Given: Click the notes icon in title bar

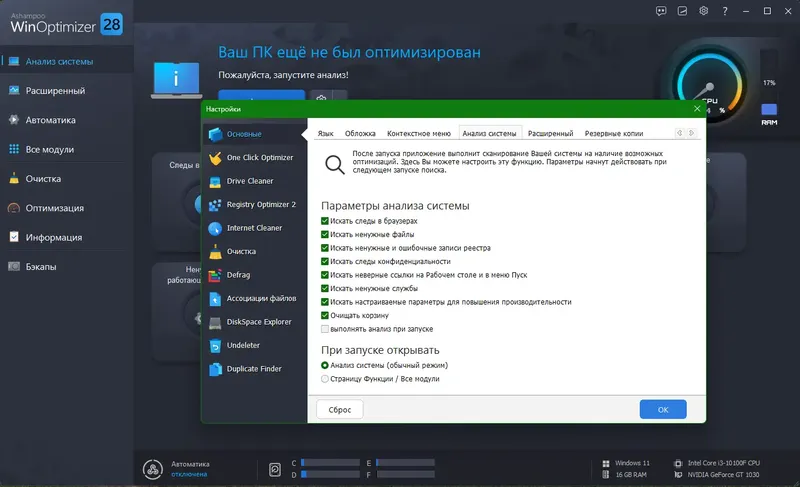Looking at the screenshot, I should 682,11.
